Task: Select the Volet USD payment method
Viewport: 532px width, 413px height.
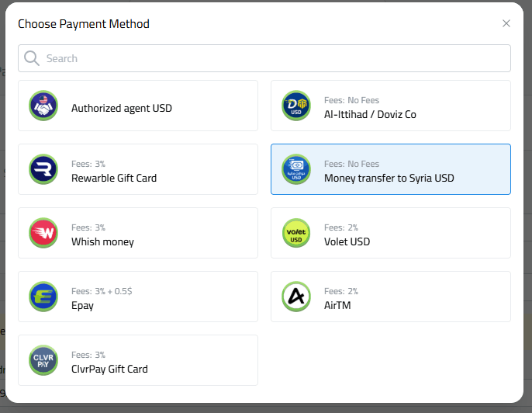Action: pyautogui.click(x=391, y=233)
